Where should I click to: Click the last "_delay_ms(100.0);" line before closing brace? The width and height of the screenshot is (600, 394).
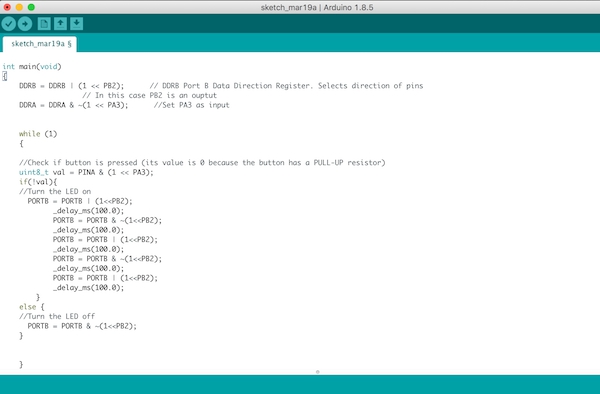click(88, 288)
